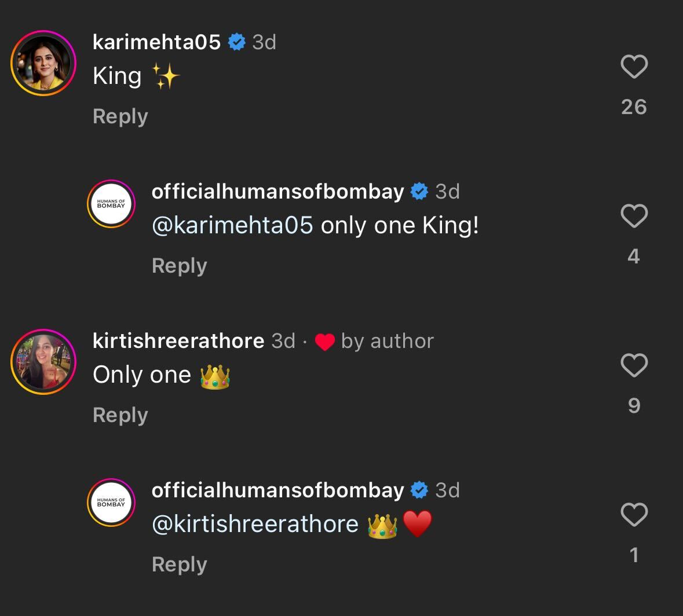The height and width of the screenshot is (616, 683).
Task: Open Humans of Bombay avatar in first reply
Action: pyautogui.click(x=111, y=204)
